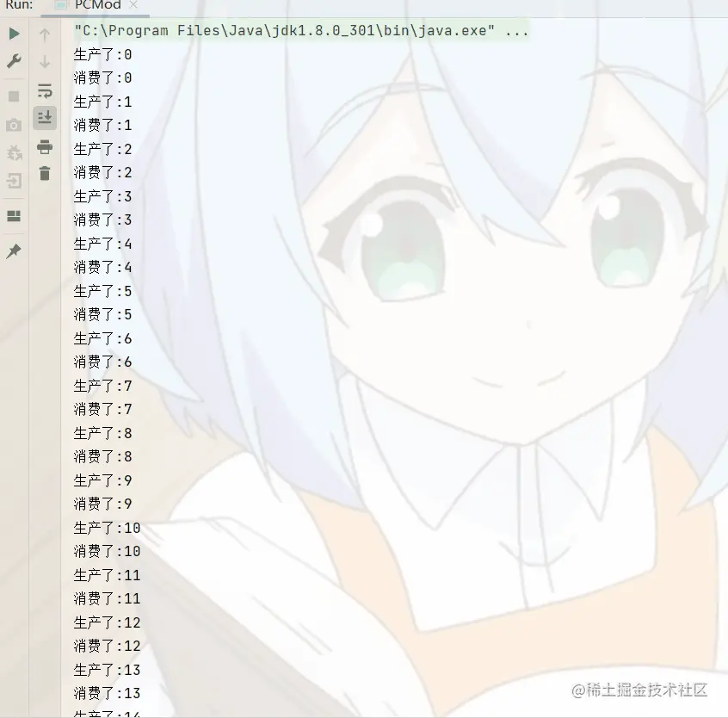Open run configuration via wrench icon
This screenshot has height=718, width=728.
15,61
